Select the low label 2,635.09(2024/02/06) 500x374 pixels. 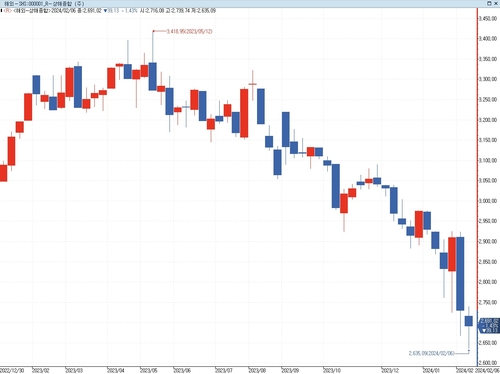(431, 353)
